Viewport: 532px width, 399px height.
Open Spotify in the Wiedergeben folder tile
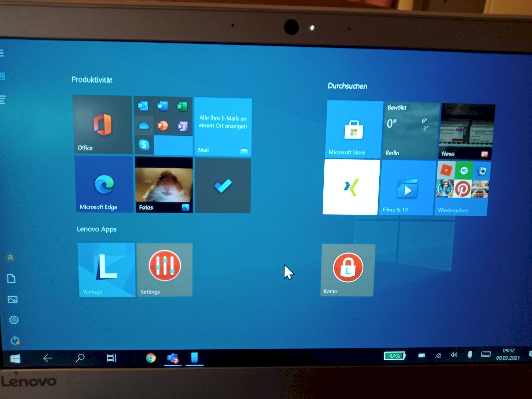464,171
